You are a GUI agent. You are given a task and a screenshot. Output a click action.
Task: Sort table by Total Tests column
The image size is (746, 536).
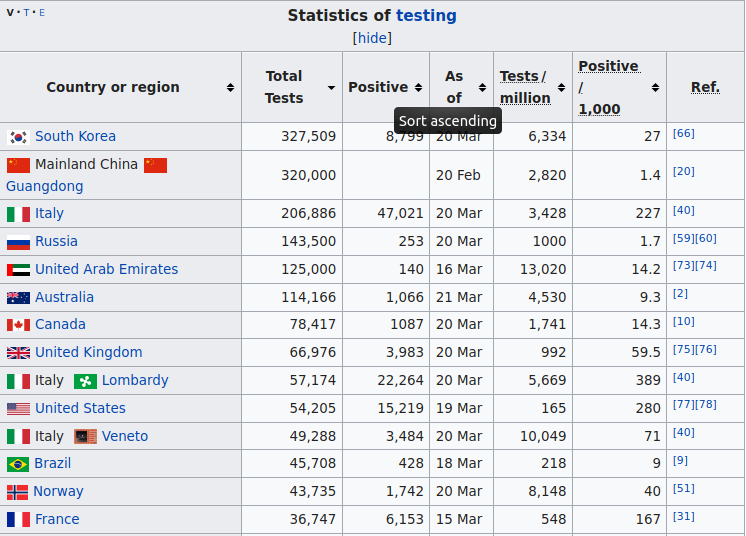[x=331, y=88]
